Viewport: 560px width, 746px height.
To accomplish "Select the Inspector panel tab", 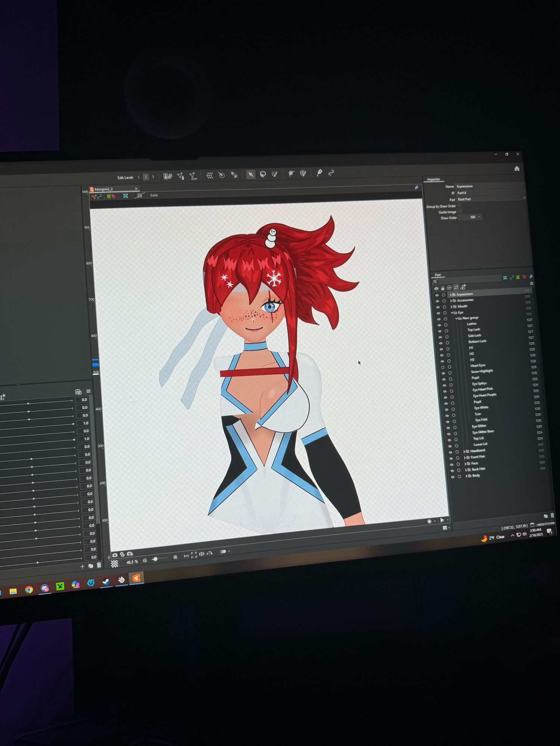I will pos(433,180).
